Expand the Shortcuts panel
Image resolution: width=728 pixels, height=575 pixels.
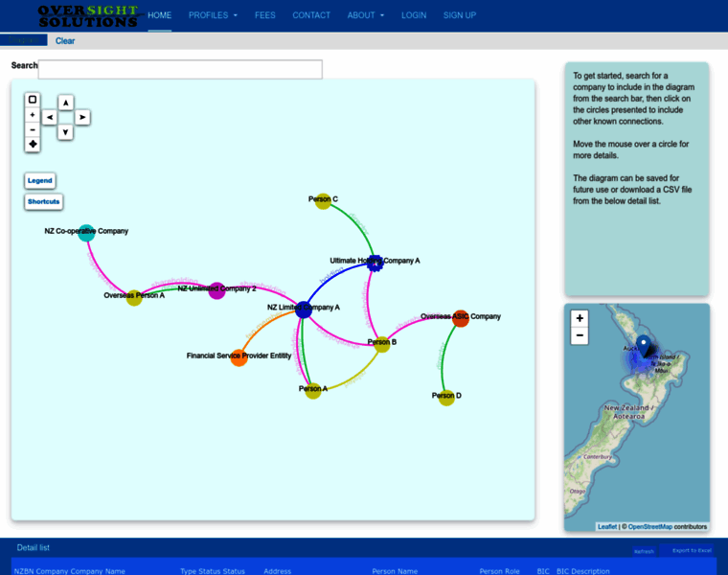[44, 201]
